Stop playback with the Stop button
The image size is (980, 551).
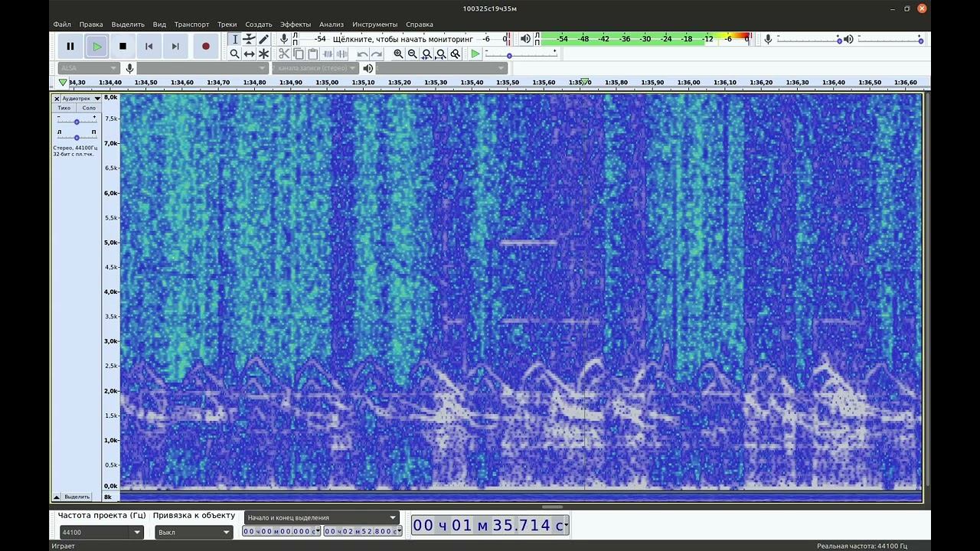(122, 46)
